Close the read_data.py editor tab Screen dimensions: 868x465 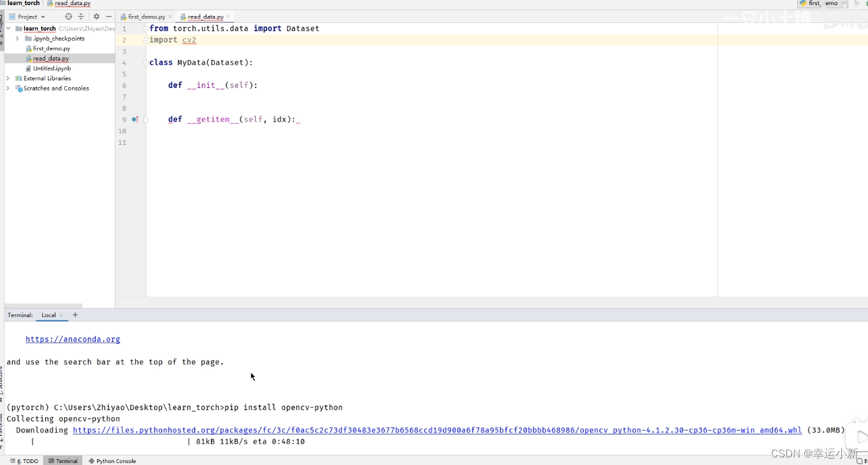(x=228, y=17)
